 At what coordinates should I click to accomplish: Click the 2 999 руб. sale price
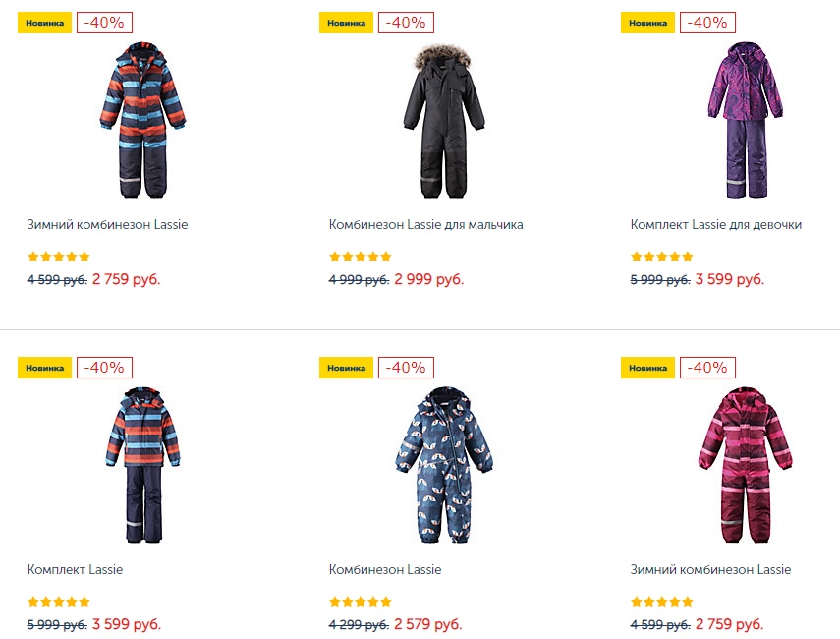429,279
